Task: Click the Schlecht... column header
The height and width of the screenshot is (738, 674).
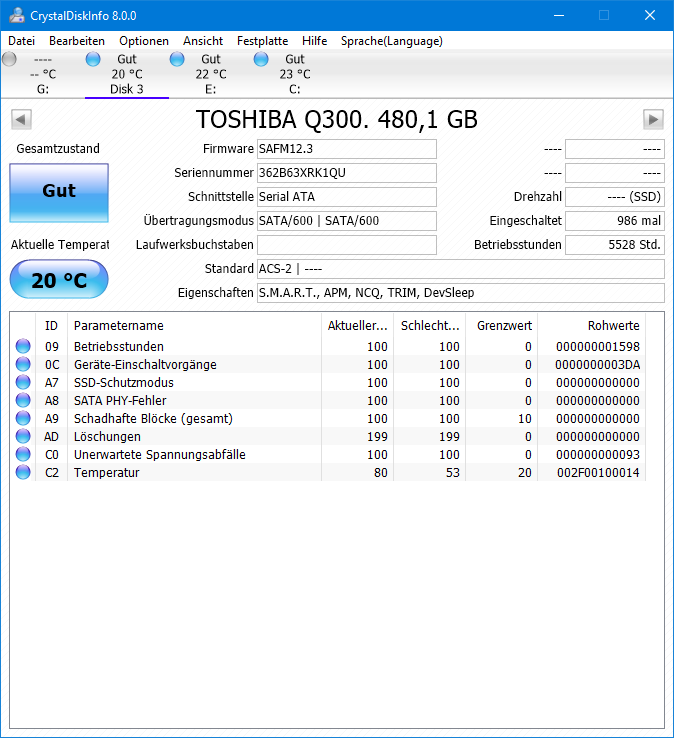Action: [x=430, y=326]
